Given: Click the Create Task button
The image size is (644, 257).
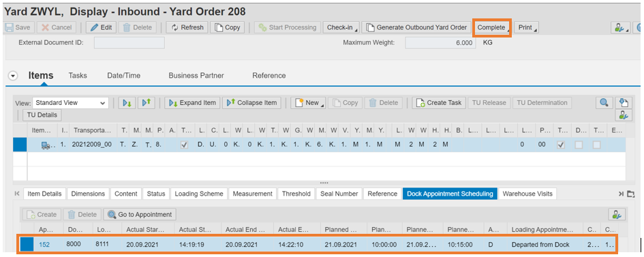Looking at the screenshot, I should 439,103.
